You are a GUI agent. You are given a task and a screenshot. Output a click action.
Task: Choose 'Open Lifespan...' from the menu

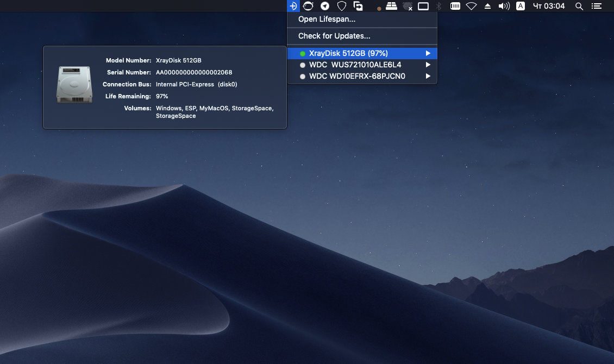pos(327,20)
